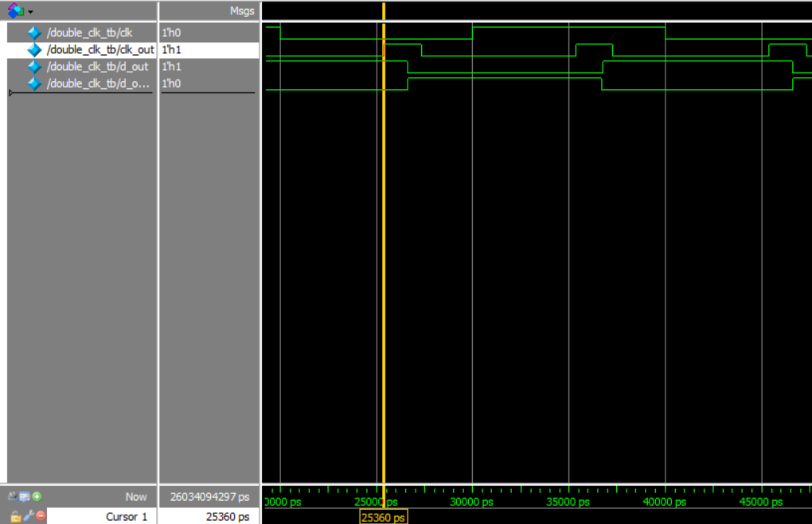This screenshot has width=812, height=524.
Task: Click the diamond icon for /double_clk_tb/clk
Action: [x=34, y=33]
